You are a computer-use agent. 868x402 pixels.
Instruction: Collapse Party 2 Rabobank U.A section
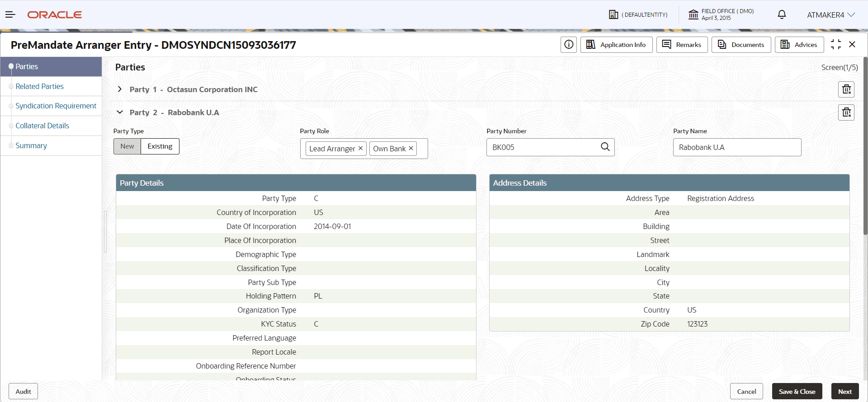(x=120, y=112)
